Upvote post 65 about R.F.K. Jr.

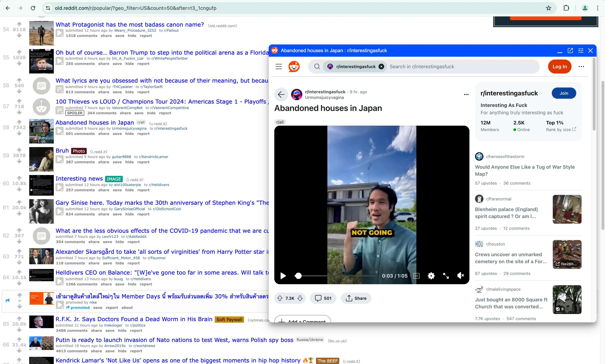click(19, 318)
